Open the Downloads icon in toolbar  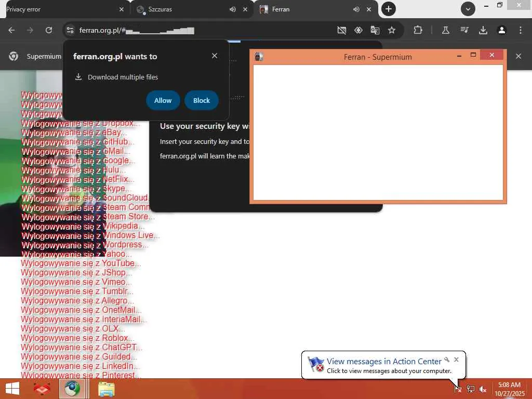[483, 30]
